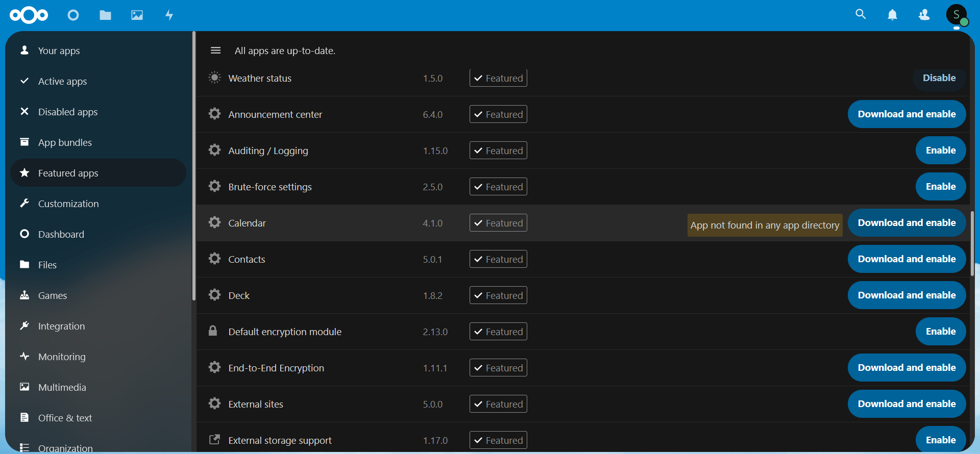Click the Weather status sun icon
The height and width of the screenshot is (454, 980).
(214, 78)
